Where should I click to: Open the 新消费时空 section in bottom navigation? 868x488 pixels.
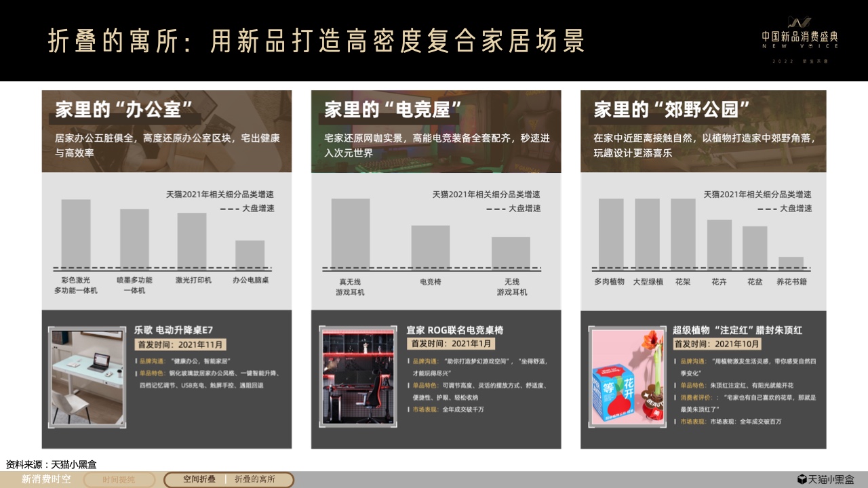(x=45, y=479)
